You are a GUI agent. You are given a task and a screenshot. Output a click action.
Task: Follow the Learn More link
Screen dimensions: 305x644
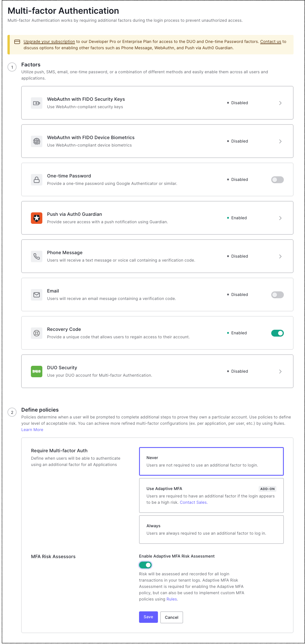(x=32, y=430)
